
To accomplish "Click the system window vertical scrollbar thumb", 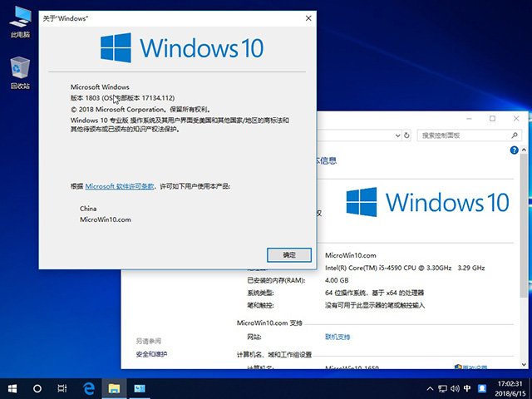I will point(524,225).
